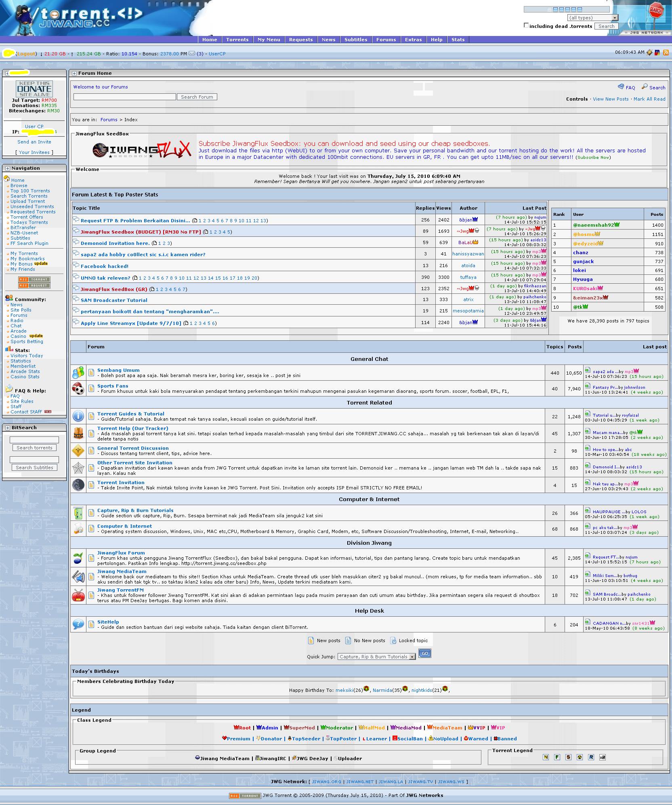Click the RSS TORRENT badge in sidebar
Viewport: 672px width, 805px height.
point(34,279)
